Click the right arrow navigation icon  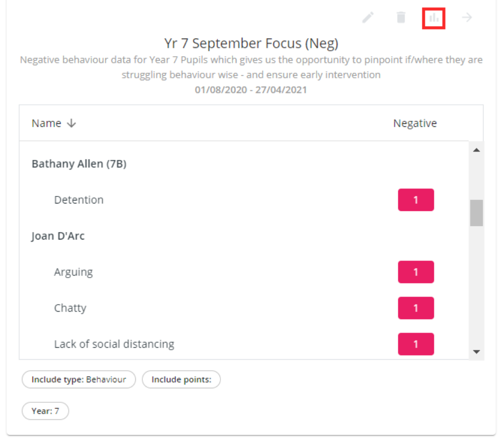[466, 17]
